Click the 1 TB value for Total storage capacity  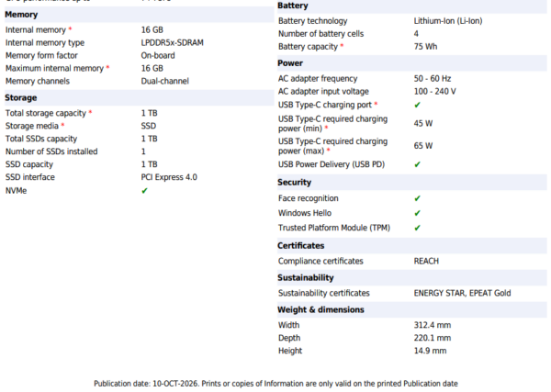click(x=150, y=113)
